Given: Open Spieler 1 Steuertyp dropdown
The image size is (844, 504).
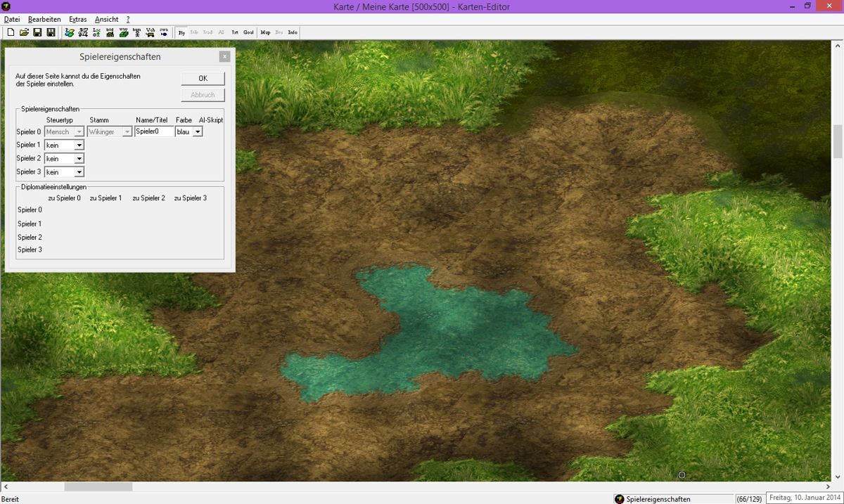Looking at the screenshot, I should (79, 146).
